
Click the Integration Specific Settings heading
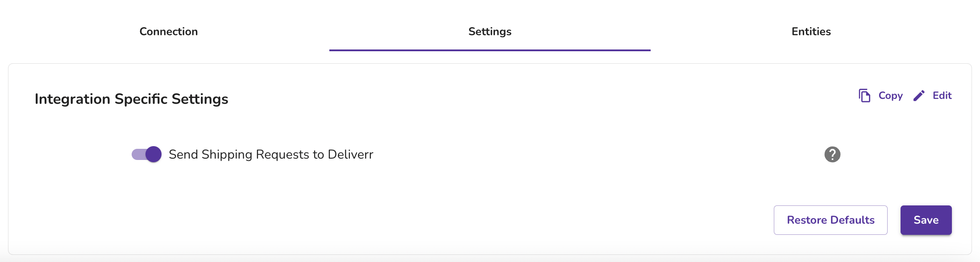pyautogui.click(x=131, y=99)
